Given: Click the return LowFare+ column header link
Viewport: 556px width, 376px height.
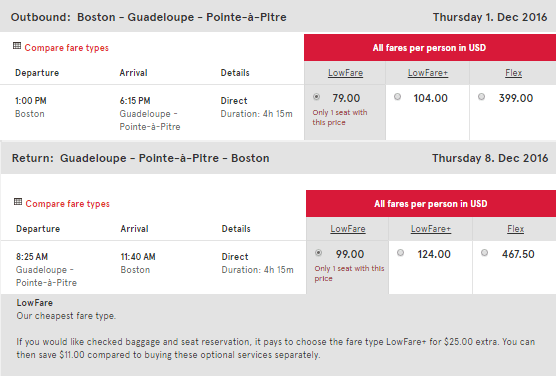Looking at the screenshot, I should pyautogui.click(x=431, y=229).
